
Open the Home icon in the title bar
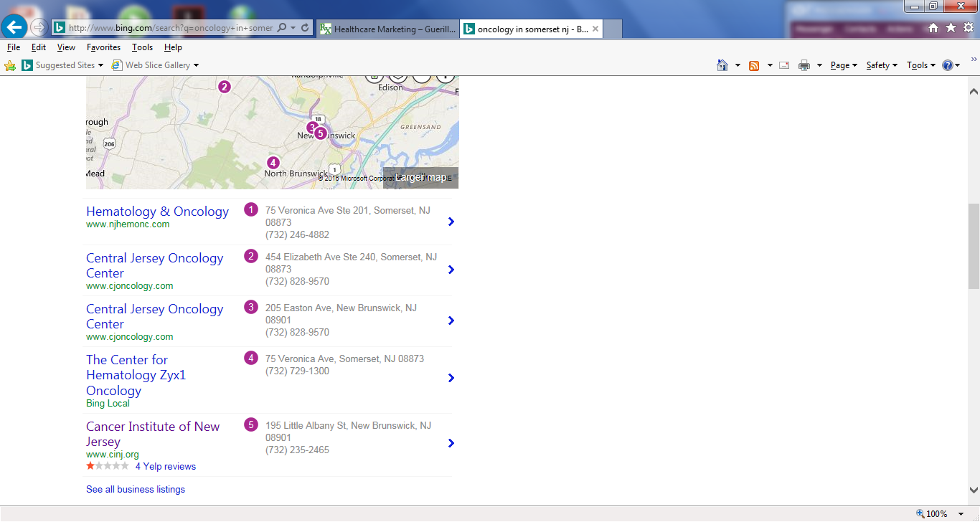tap(933, 28)
